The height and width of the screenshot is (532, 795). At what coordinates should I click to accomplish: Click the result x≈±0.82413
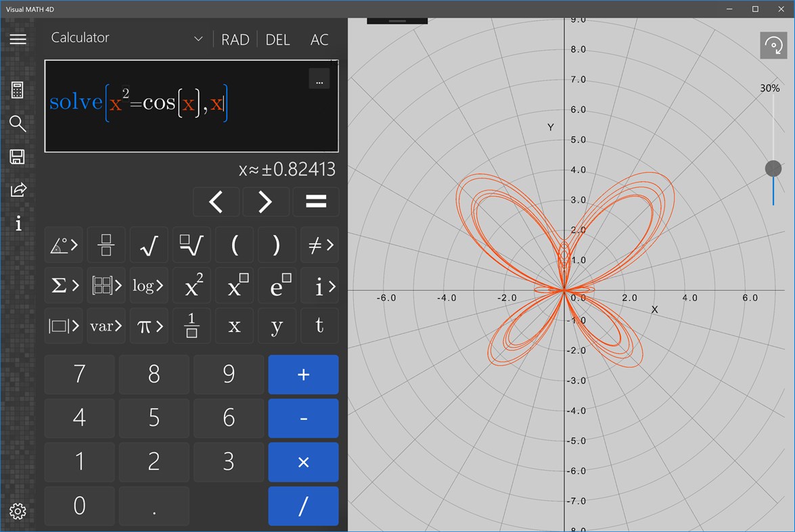point(287,169)
